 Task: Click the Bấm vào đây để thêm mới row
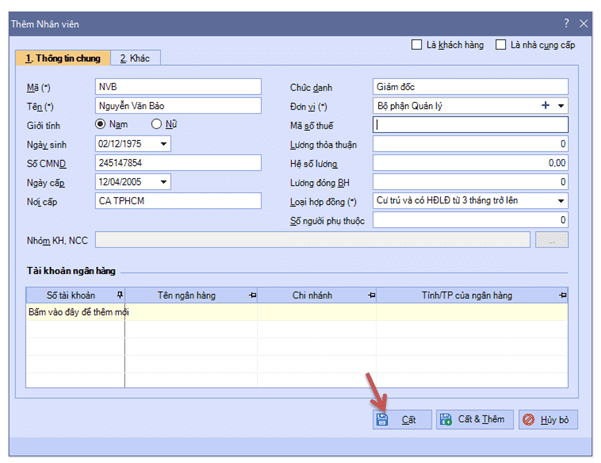click(76, 313)
